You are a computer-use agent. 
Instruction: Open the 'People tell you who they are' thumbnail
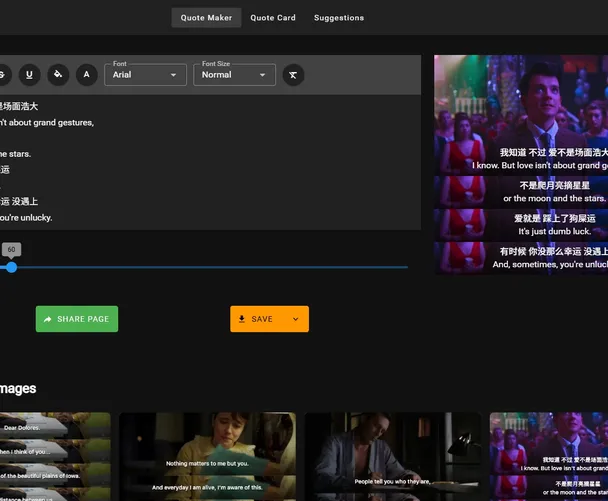(393, 456)
